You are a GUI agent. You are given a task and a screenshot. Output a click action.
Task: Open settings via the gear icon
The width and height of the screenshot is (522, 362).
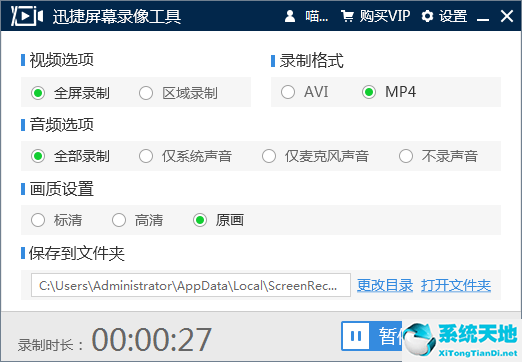coord(427,16)
